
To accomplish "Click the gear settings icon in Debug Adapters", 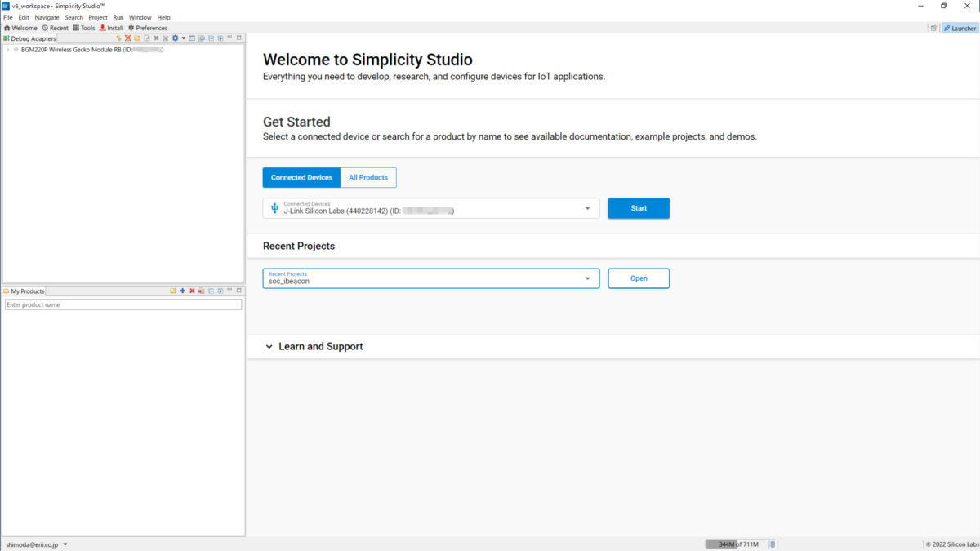I will click(x=175, y=38).
